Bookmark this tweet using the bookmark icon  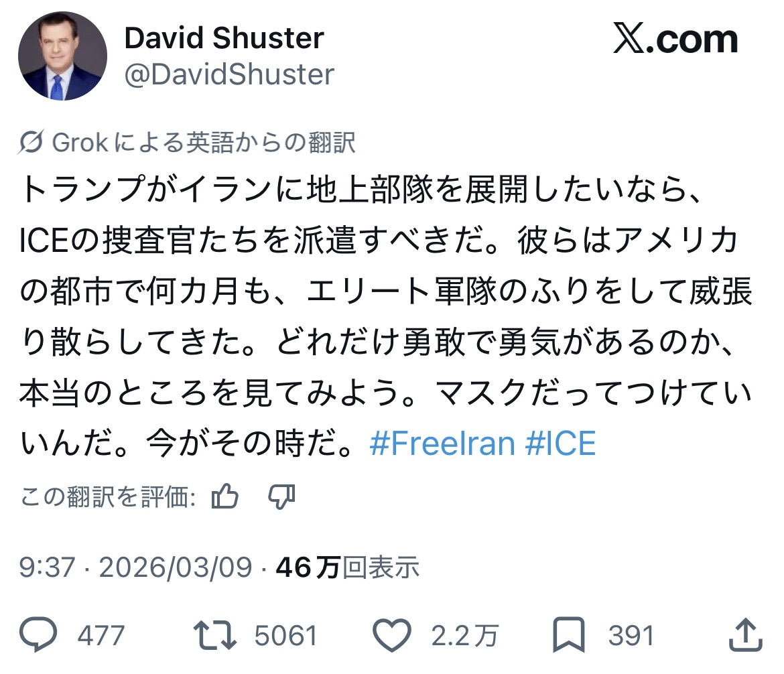pyautogui.click(x=569, y=634)
